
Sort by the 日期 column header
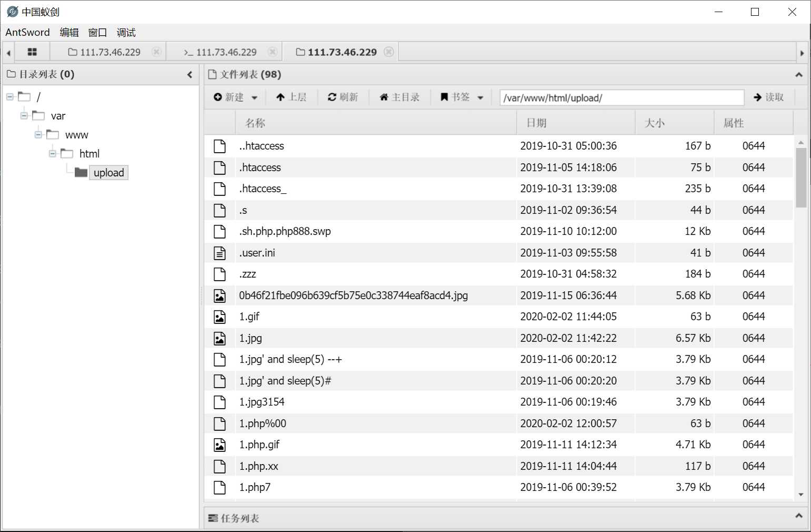tap(576, 123)
